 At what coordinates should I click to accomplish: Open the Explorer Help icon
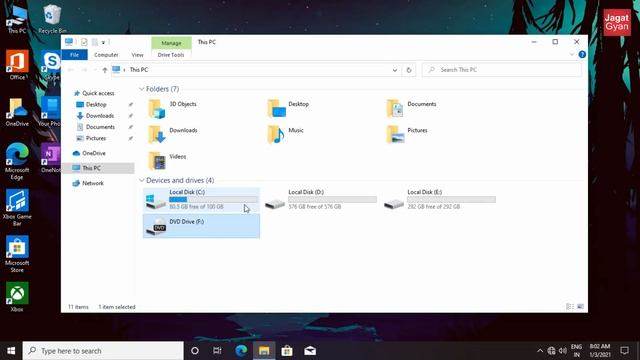582,54
